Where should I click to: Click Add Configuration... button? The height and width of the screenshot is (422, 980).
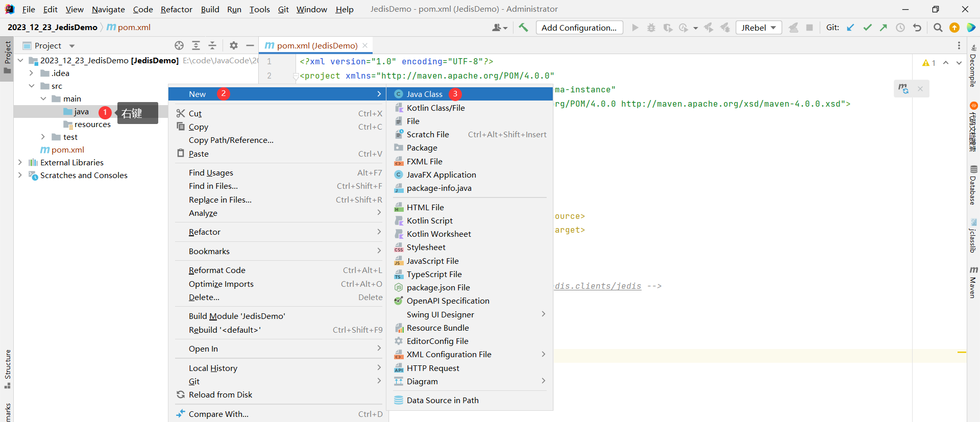(x=579, y=28)
